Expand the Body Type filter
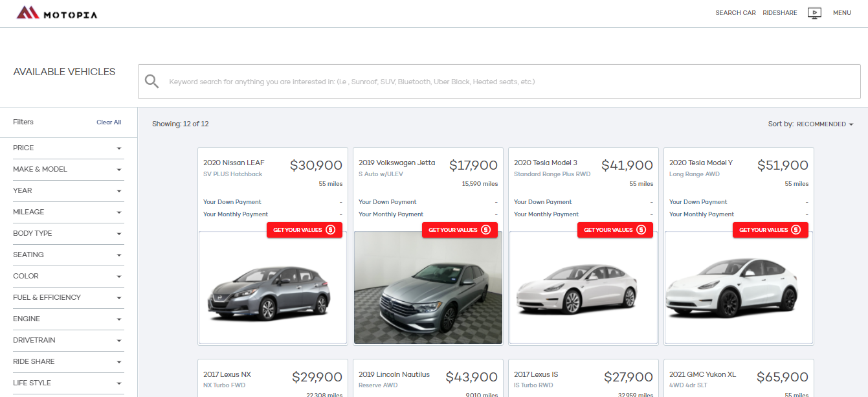Image resolution: width=868 pixels, height=397 pixels. click(x=67, y=234)
